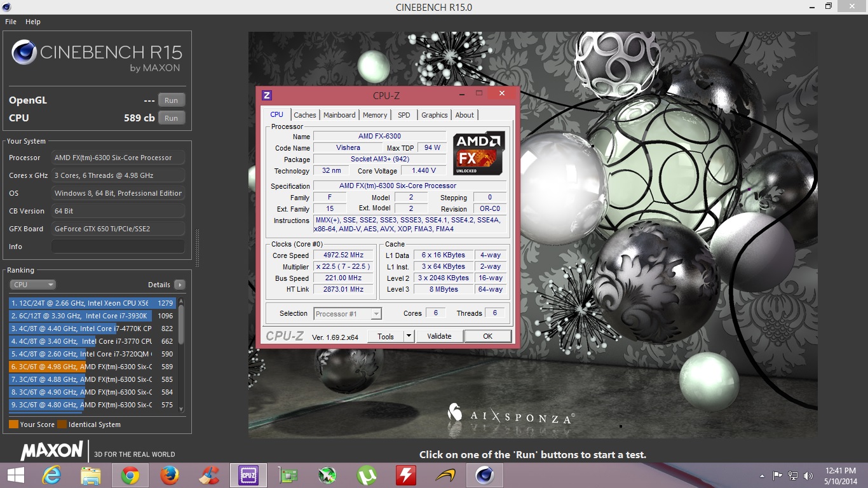The height and width of the screenshot is (488, 868).
Task: Open the About tab in CPU-Z
Action: 465,115
